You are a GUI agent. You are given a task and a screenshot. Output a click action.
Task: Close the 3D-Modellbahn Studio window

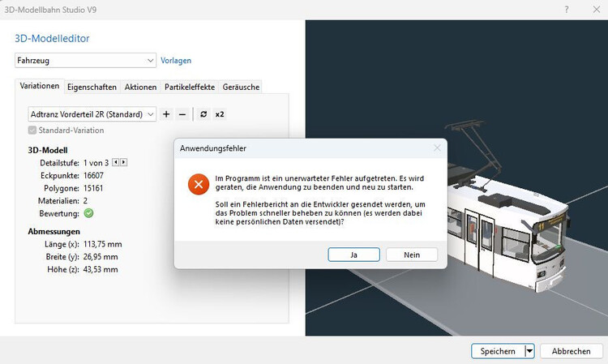pos(597,9)
